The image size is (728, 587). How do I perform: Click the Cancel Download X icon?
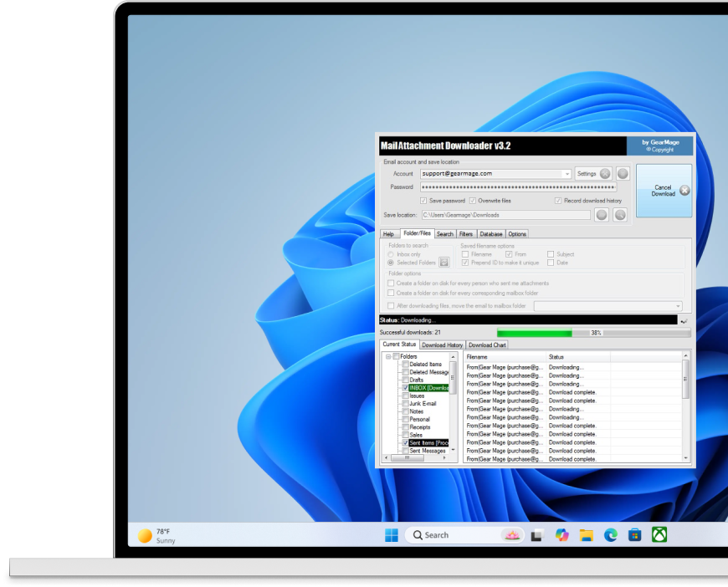tap(684, 191)
